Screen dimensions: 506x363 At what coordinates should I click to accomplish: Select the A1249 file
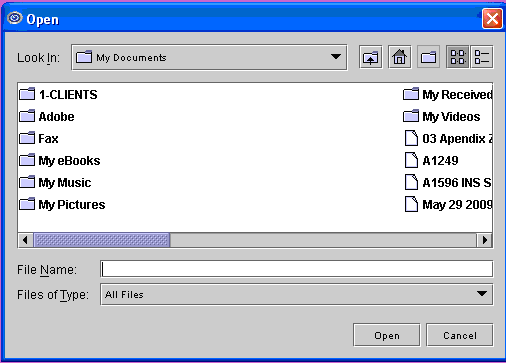tap(431, 161)
